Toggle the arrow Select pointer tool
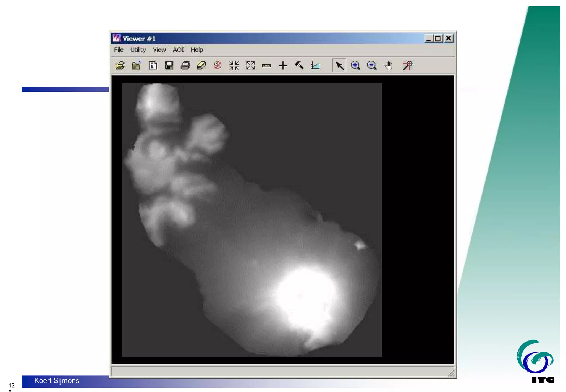 pyautogui.click(x=339, y=66)
